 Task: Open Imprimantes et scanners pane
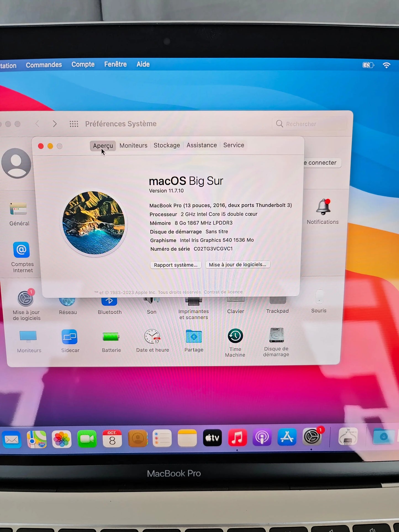pos(194,301)
